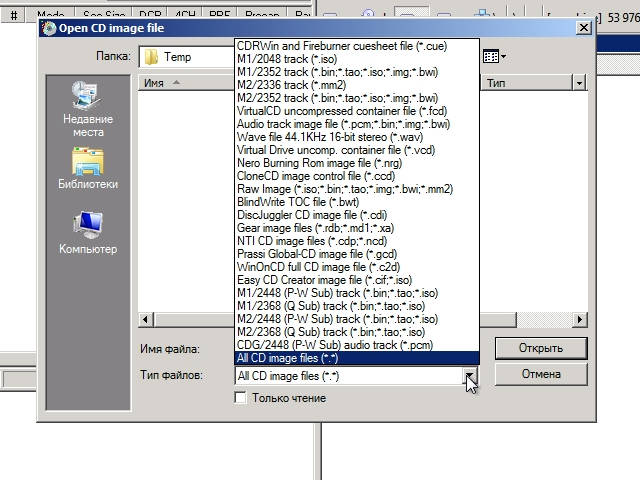Click the Библиотеки sidebar icon
The height and width of the screenshot is (480, 640).
pos(88,170)
